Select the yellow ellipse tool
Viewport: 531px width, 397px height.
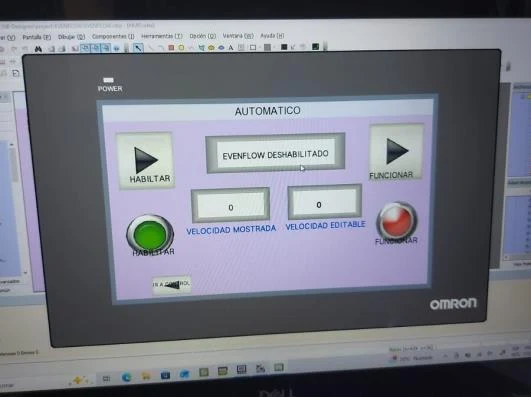click(x=211, y=48)
